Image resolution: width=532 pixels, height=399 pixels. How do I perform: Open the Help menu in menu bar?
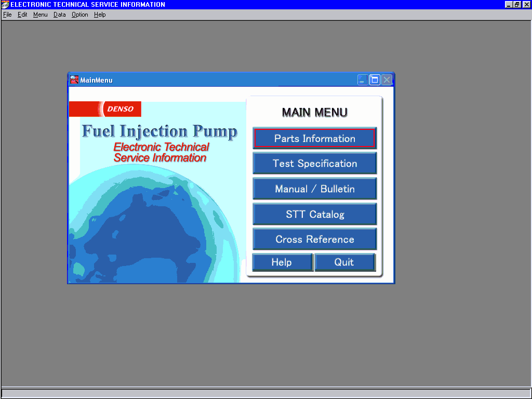tap(100, 15)
